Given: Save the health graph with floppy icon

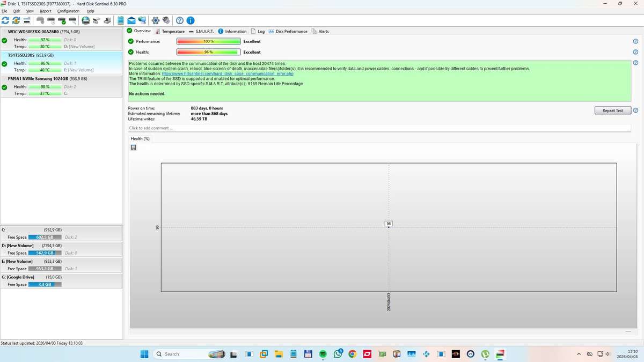Looking at the screenshot, I should coord(134,147).
